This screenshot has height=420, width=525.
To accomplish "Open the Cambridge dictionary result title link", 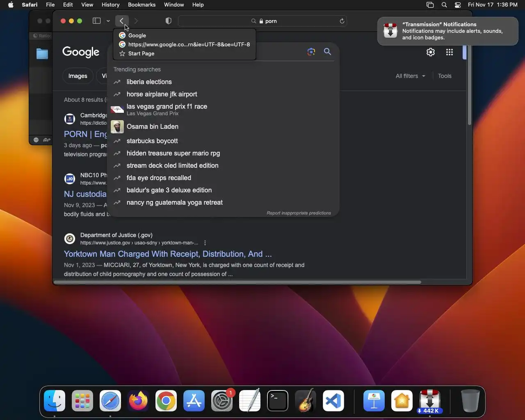I will [86, 134].
